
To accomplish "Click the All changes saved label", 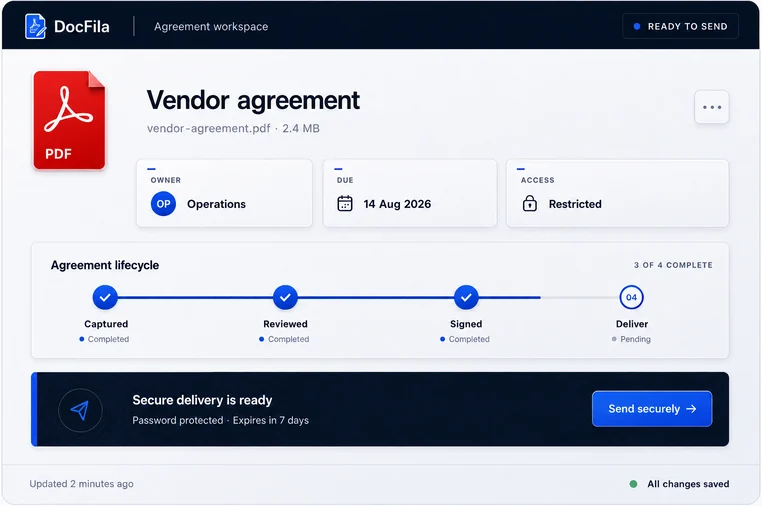I will 688,484.
